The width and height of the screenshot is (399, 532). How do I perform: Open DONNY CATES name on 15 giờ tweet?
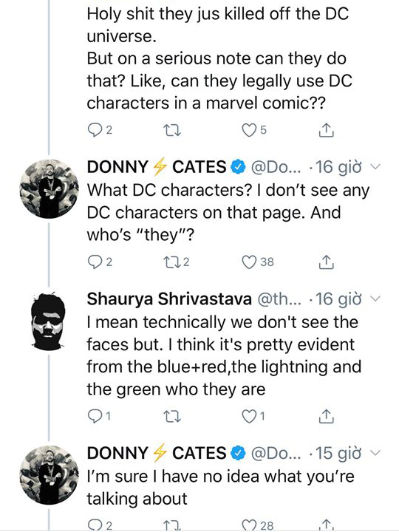coord(157,453)
